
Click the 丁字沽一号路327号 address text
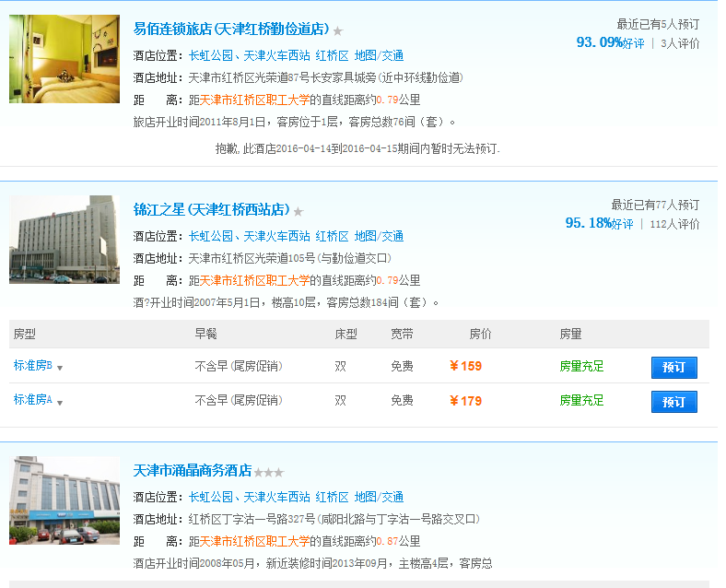click(x=334, y=520)
